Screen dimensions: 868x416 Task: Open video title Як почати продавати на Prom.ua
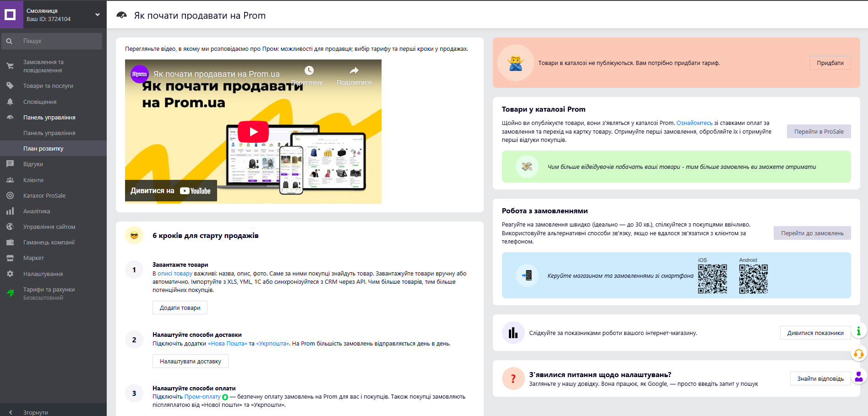point(217,74)
